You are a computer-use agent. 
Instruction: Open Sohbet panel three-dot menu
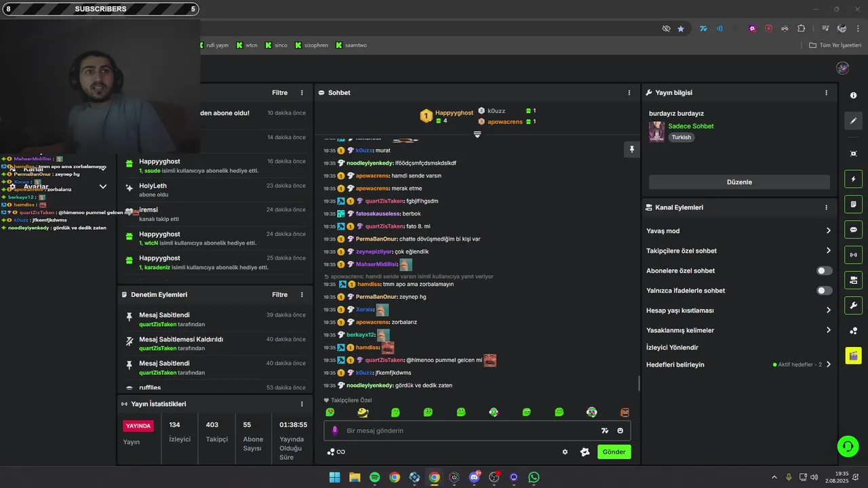(x=629, y=93)
